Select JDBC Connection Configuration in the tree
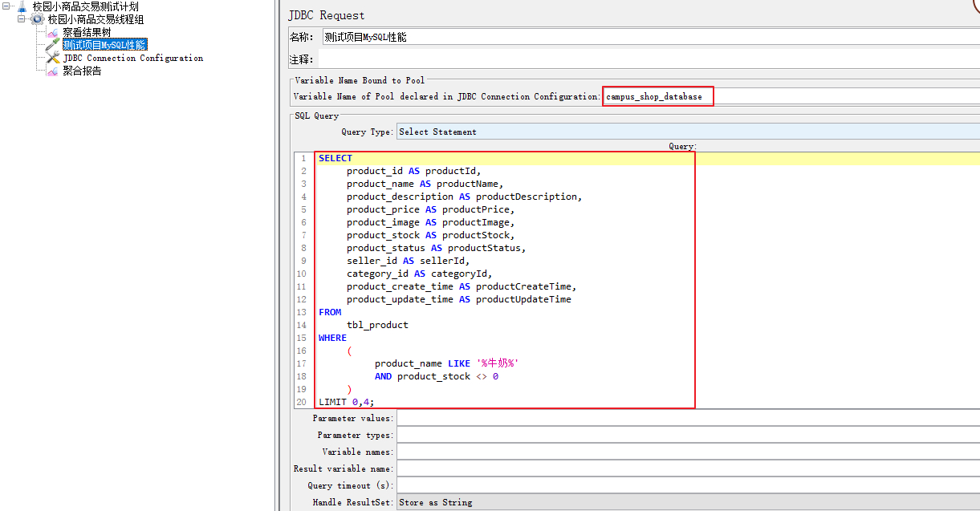980x511 pixels. 133,58
